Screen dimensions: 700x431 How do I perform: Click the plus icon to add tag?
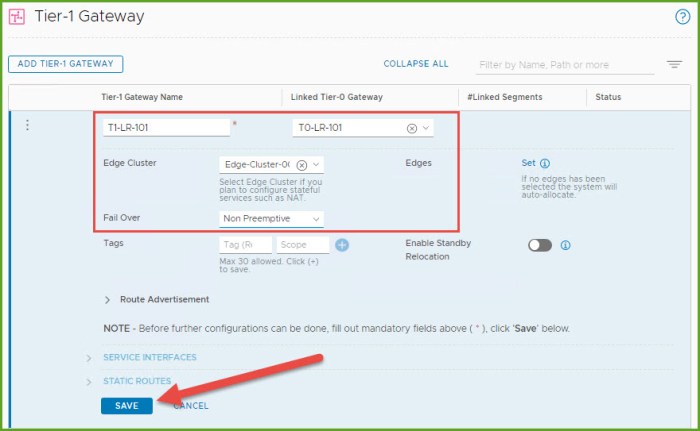[342, 245]
